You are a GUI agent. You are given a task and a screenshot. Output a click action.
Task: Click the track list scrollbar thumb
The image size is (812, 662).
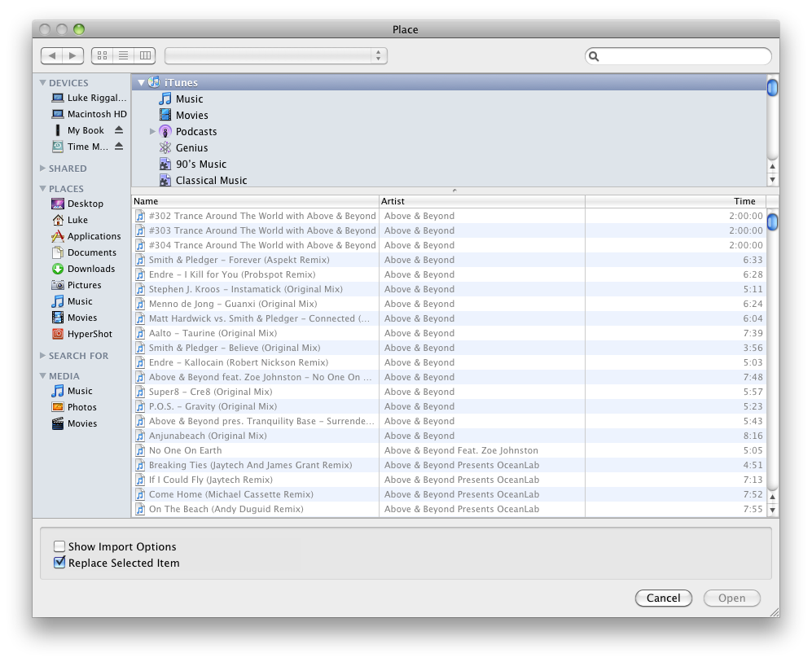(x=772, y=221)
